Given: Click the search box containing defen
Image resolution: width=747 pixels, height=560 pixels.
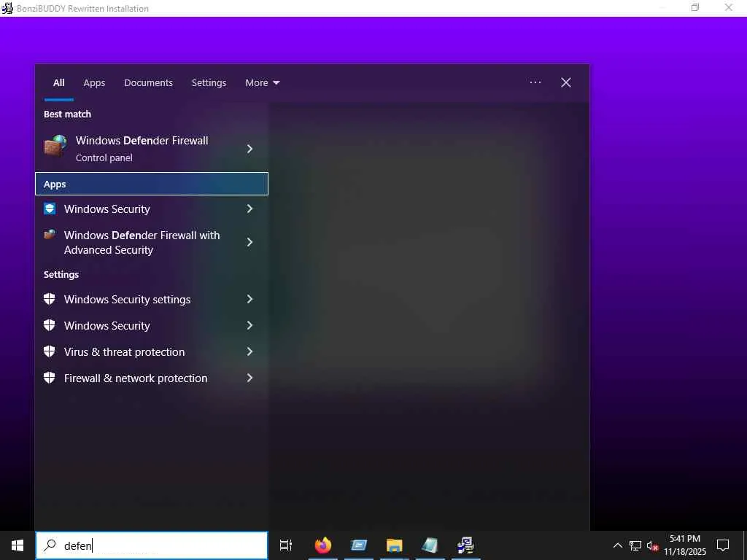Looking at the screenshot, I should (x=152, y=545).
